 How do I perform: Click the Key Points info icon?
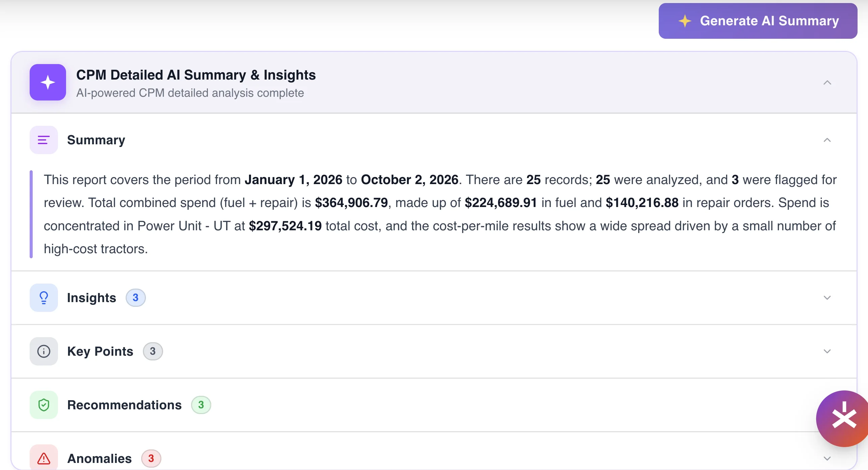(x=44, y=351)
